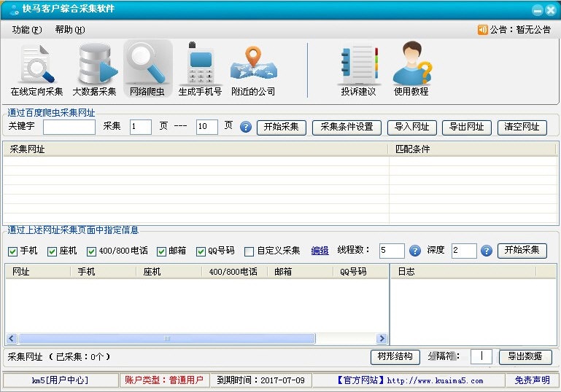This screenshot has height=392, width=561.
Task: Uncheck the 400/800电话 checkbox
Action: tap(91, 251)
